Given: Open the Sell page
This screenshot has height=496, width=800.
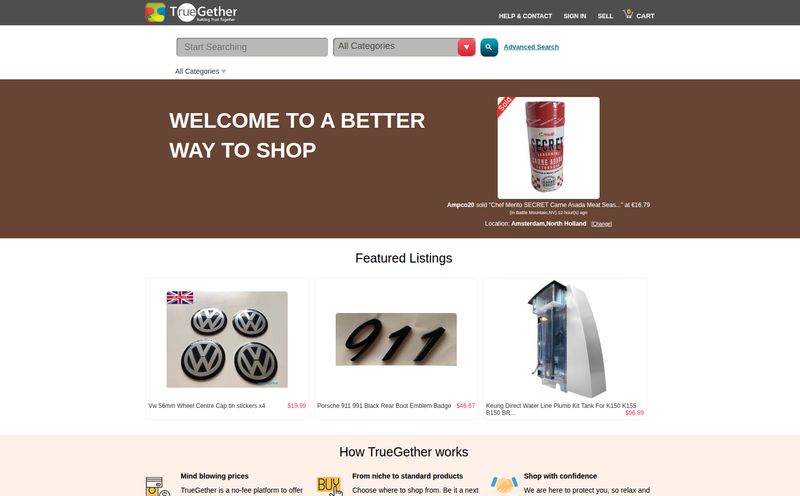Looking at the screenshot, I should point(605,16).
